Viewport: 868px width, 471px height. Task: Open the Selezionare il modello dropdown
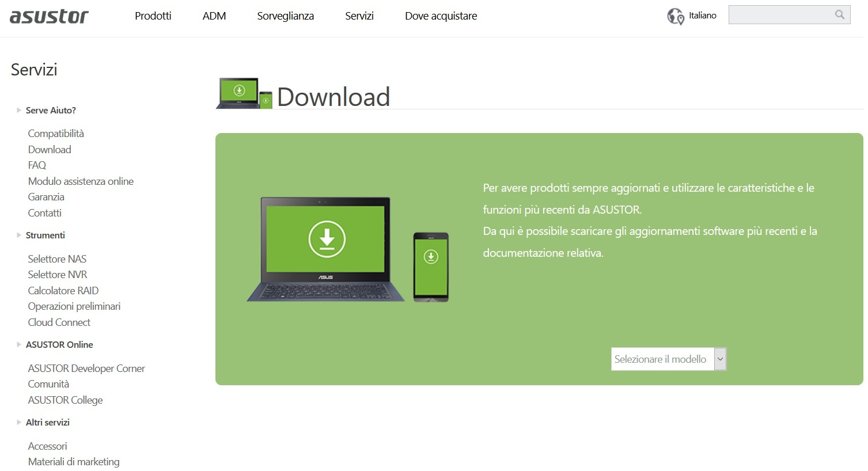coord(669,359)
